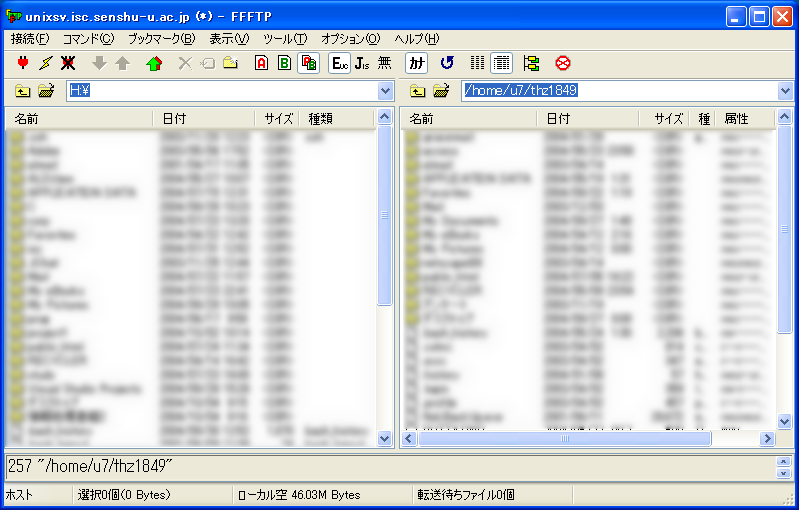
Task: Sort remote files by サイズ column
Action: click(664, 119)
